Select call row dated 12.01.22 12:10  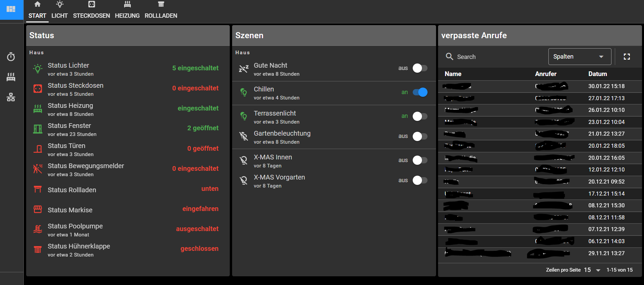click(540, 169)
